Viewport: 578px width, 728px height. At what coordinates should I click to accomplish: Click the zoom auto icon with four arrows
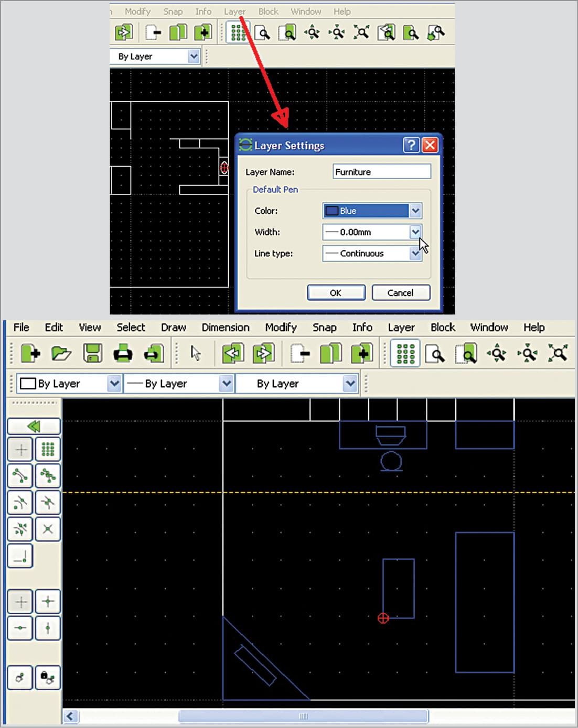click(x=558, y=353)
